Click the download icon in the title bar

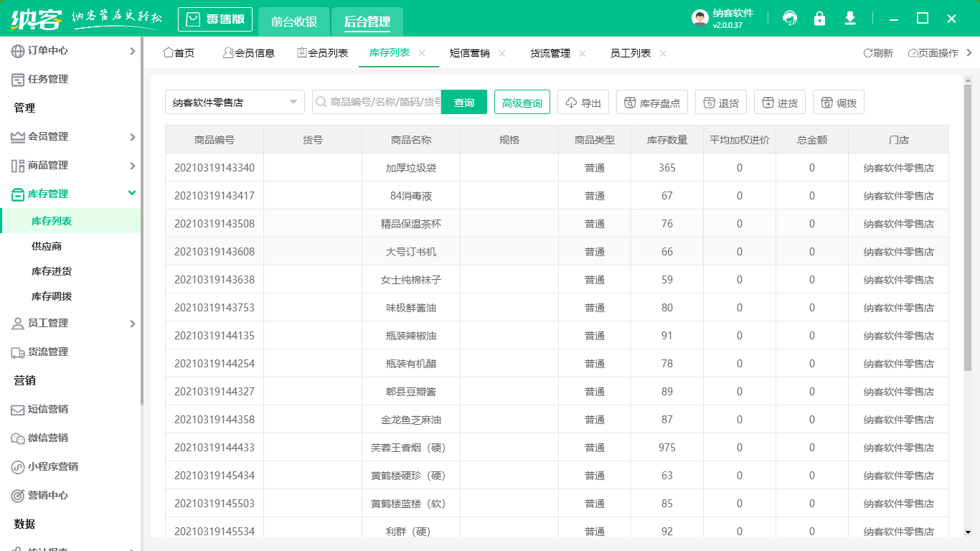point(849,18)
